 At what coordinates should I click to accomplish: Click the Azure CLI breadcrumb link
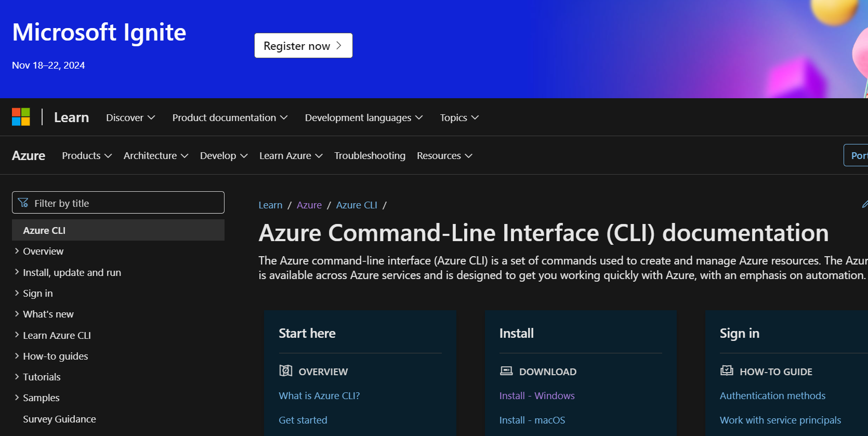point(357,205)
